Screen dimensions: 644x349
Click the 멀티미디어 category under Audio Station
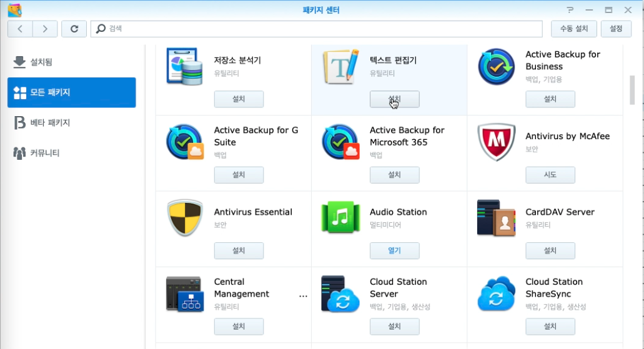coord(385,225)
